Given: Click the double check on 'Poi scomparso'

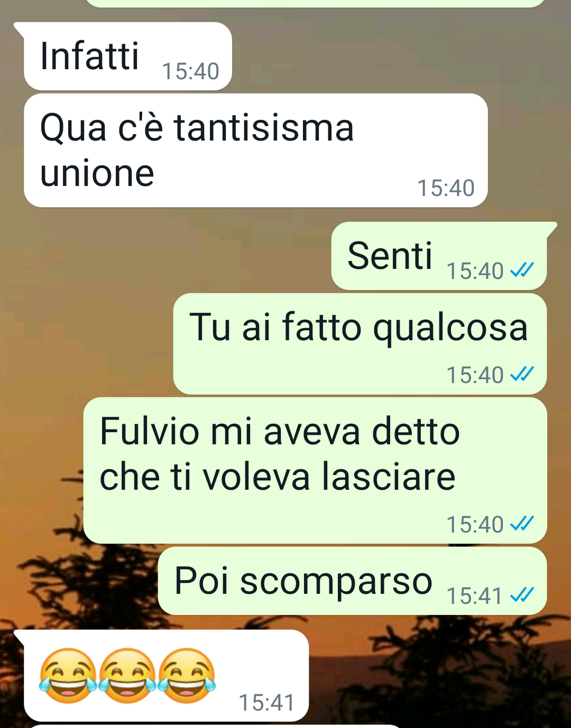Looking at the screenshot, I should (522, 595).
